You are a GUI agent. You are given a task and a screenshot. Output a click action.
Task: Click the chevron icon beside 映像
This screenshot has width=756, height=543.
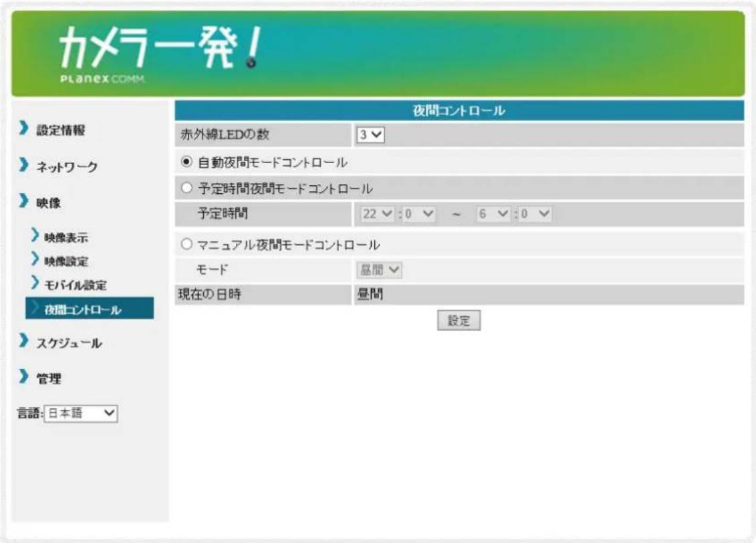click(x=23, y=201)
